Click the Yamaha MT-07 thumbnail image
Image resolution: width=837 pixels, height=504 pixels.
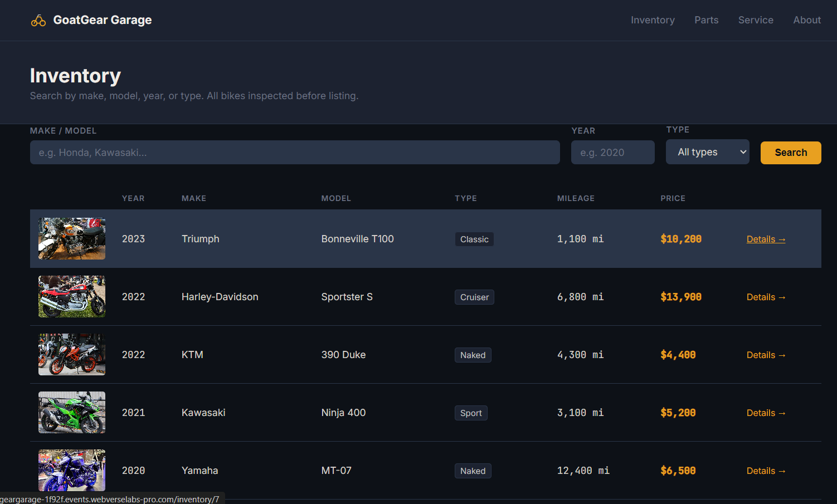tap(72, 470)
